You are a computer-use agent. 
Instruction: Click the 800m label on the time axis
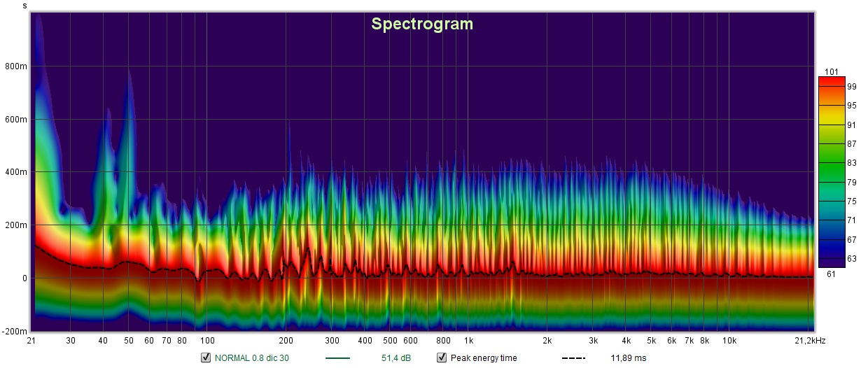16,66
